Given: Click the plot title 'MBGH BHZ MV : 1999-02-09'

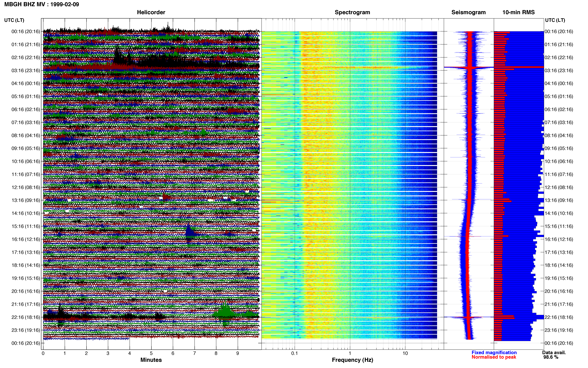Looking at the screenshot, I should [x=42, y=4].
